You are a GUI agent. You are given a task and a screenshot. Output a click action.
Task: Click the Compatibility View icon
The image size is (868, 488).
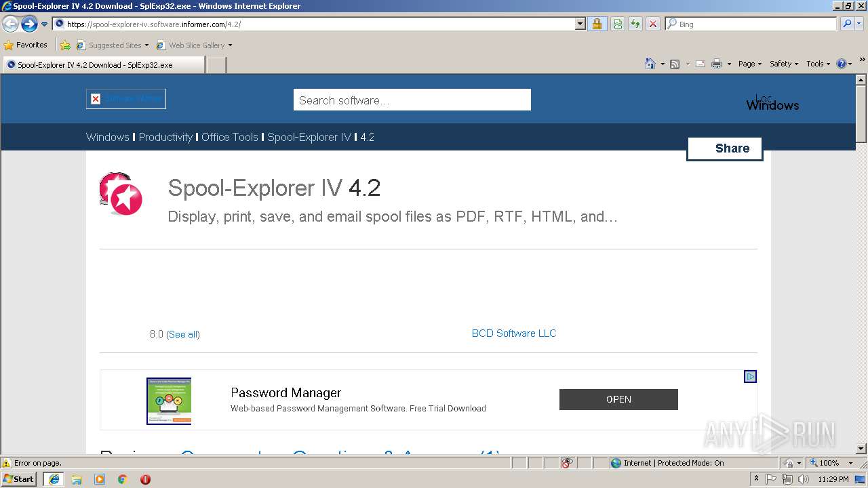(x=618, y=24)
